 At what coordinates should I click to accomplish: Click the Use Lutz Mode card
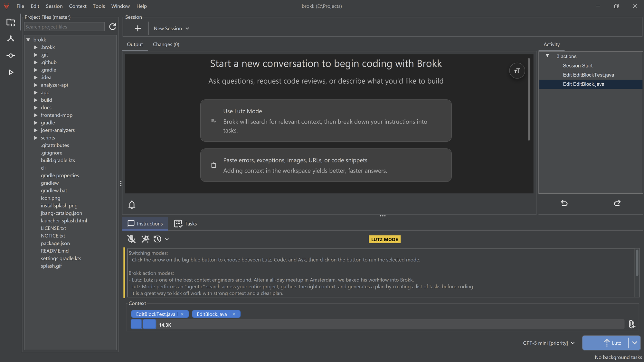326,121
